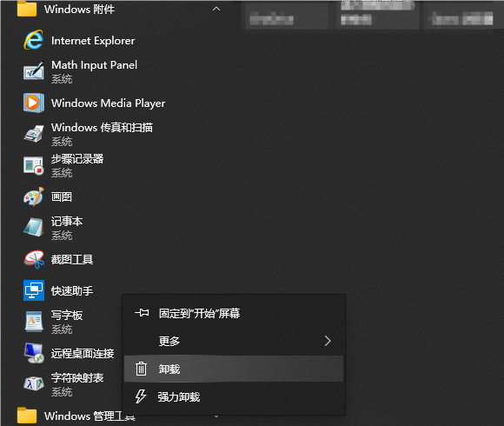Click 字符映射表 label text
The height and width of the screenshot is (426, 504).
click(77, 378)
